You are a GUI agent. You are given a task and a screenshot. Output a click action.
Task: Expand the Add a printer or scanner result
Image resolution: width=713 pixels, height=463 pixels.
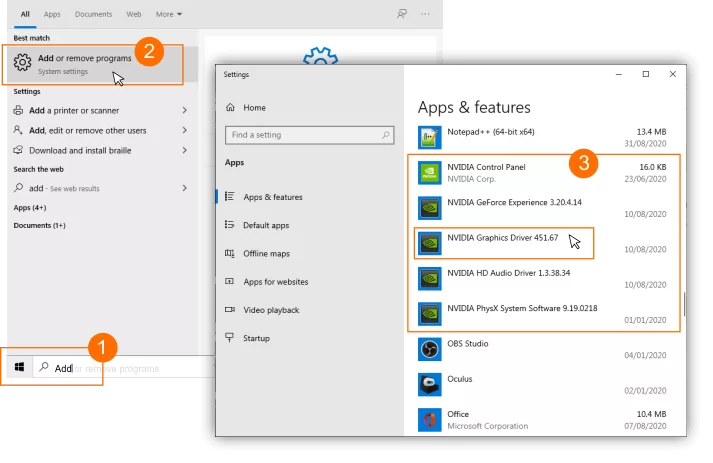coord(185,110)
